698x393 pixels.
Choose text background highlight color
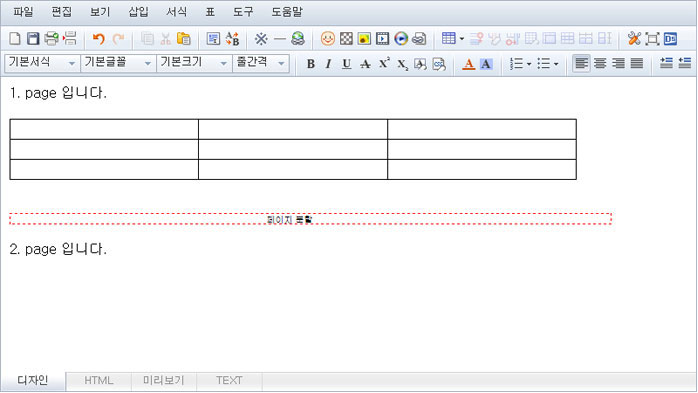click(486, 64)
